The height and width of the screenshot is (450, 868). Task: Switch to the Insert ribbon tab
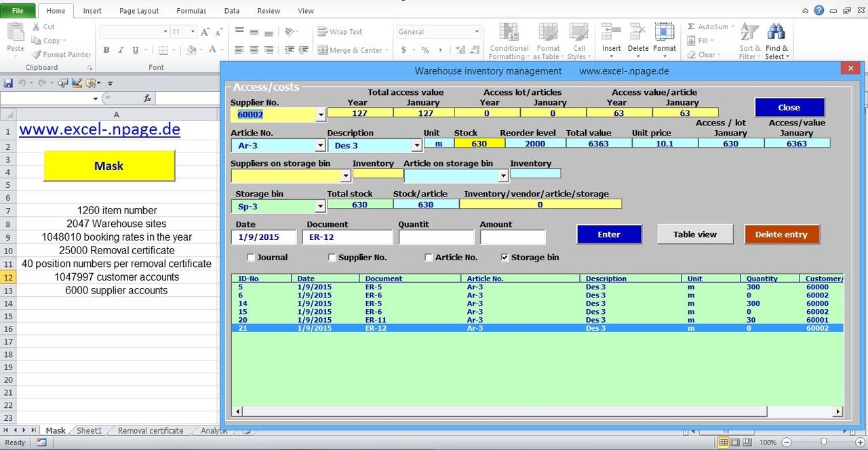pyautogui.click(x=92, y=11)
